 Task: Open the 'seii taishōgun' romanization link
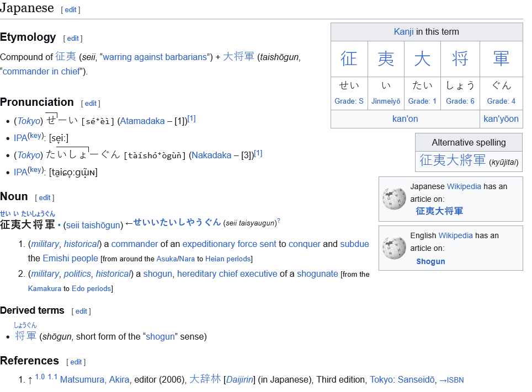point(93,225)
